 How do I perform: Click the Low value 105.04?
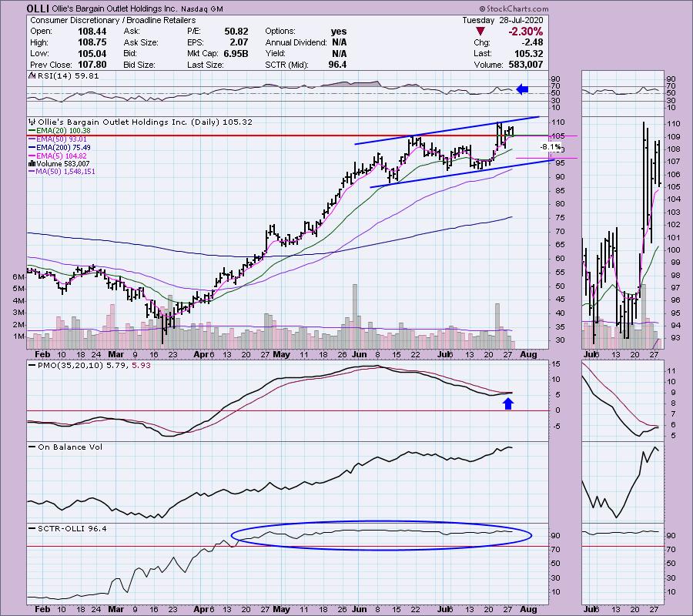92,53
